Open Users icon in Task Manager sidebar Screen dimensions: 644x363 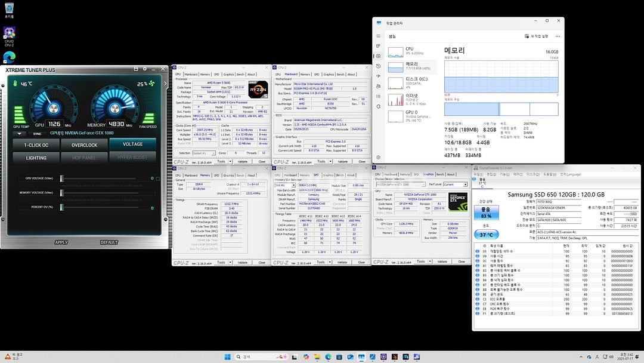tap(378, 87)
